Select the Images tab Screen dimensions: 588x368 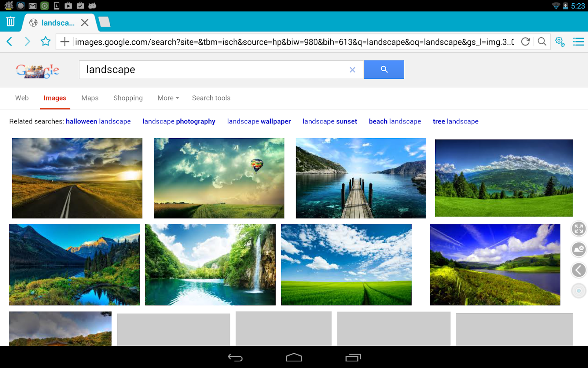tap(55, 98)
